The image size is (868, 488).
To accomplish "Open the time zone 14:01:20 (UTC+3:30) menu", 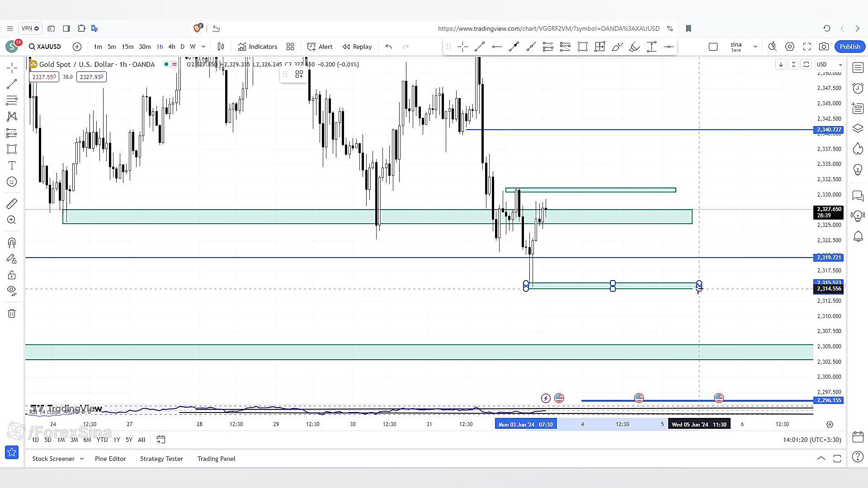I will (x=812, y=440).
